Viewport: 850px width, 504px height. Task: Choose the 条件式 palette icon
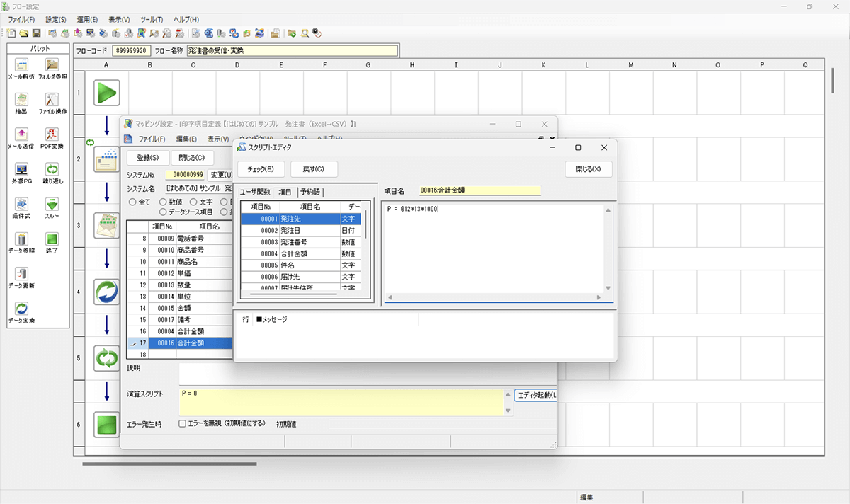[21, 205]
